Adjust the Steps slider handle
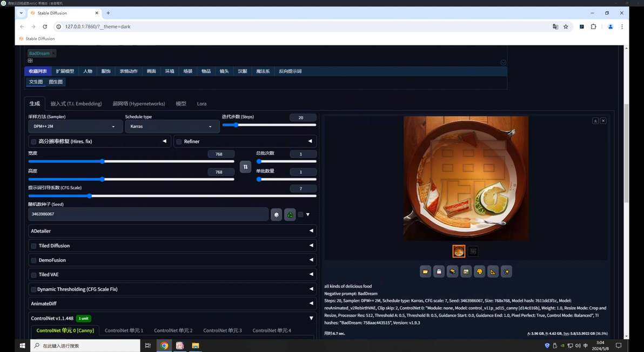The image size is (644, 352). click(236, 125)
